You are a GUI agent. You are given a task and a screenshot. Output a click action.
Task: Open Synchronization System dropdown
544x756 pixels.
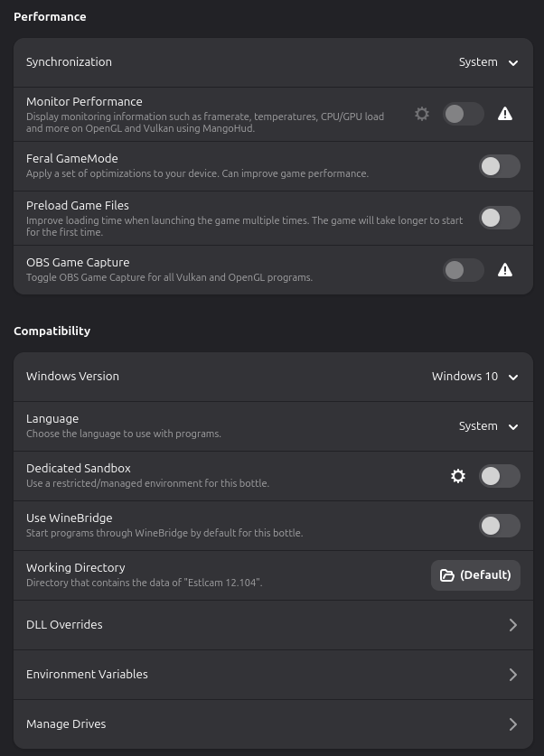[x=488, y=62]
